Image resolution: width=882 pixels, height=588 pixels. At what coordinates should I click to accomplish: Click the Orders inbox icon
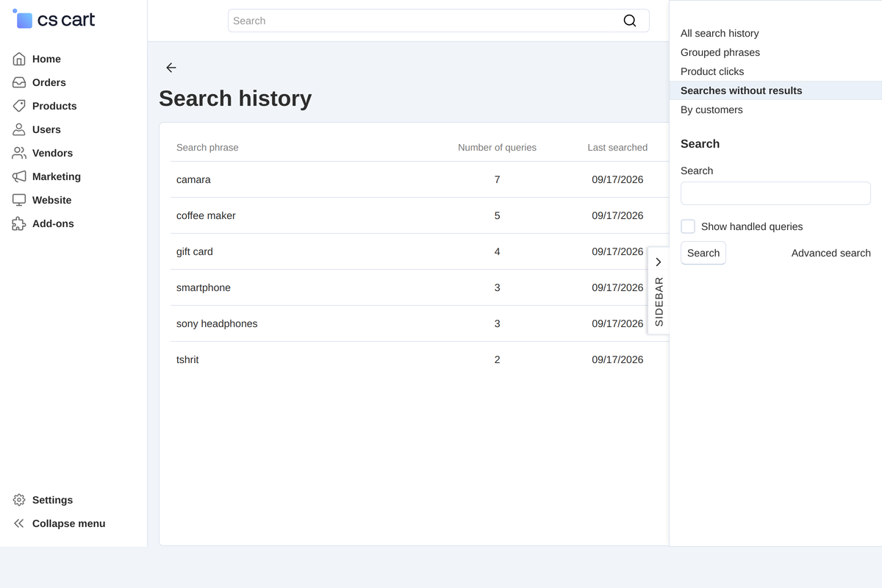(19, 82)
